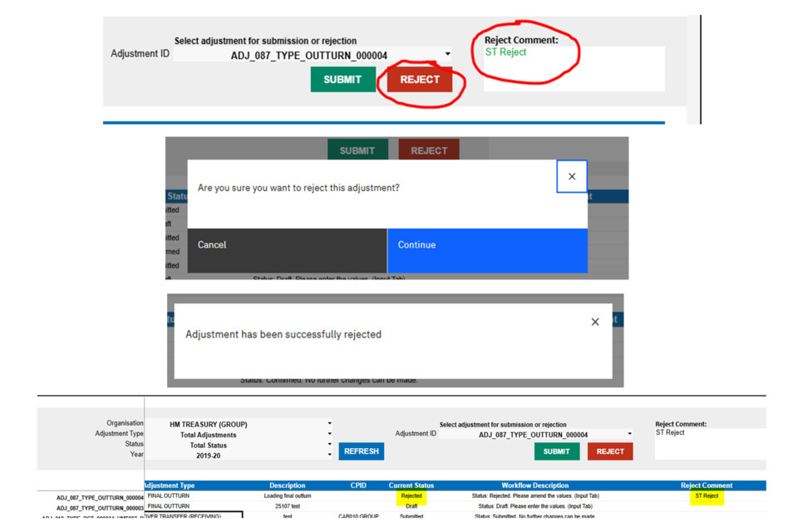Open the Year 2019-20 dropdown
The height and width of the screenshot is (532, 798).
click(330, 456)
